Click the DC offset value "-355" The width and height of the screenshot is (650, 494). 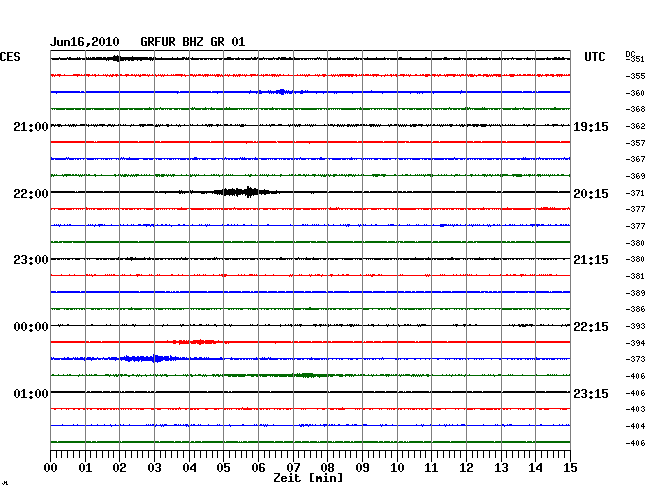tap(635, 76)
